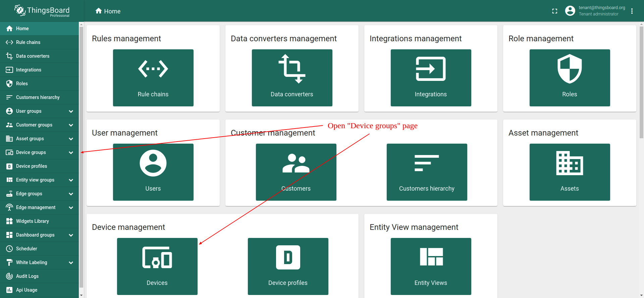
Task: Click the Roles shield icon in sidebar
Action: pyautogui.click(x=9, y=84)
